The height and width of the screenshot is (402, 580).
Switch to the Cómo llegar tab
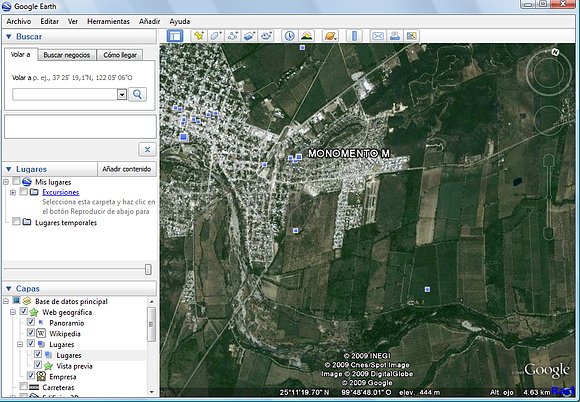click(x=120, y=55)
